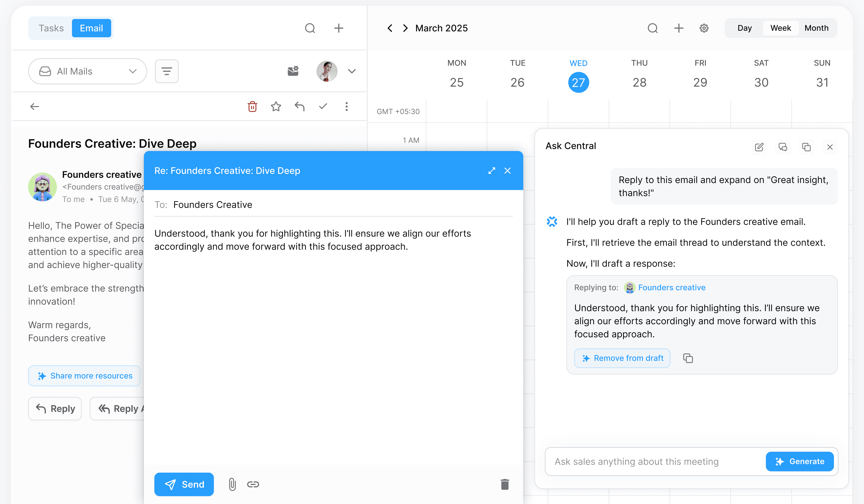The width and height of the screenshot is (864, 504).
Task: Select Week view toggle
Action: pyautogui.click(x=780, y=28)
